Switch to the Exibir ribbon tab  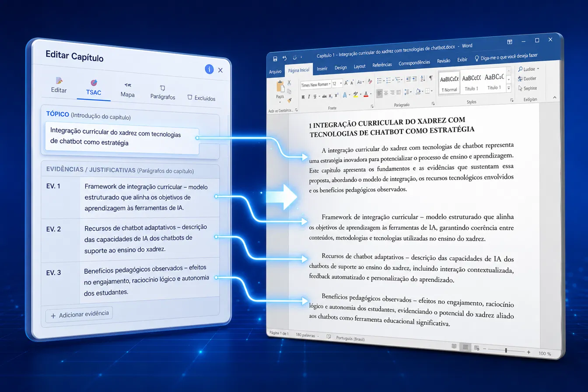pos(462,60)
